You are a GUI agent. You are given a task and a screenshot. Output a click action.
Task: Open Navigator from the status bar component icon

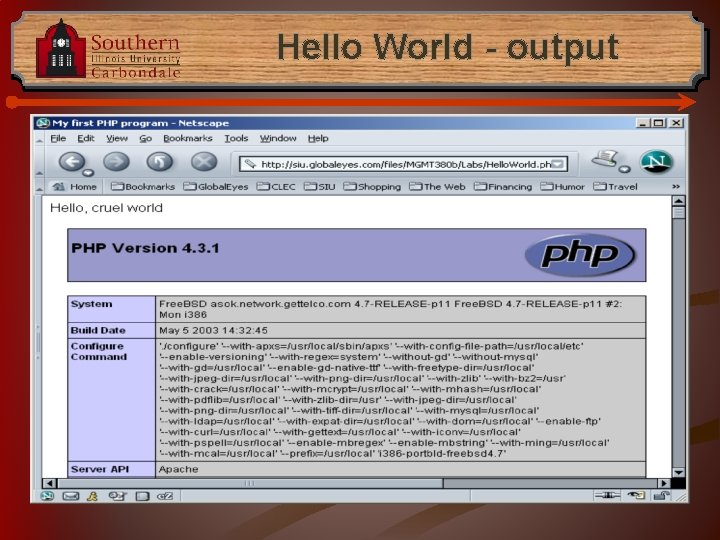(x=46, y=496)
